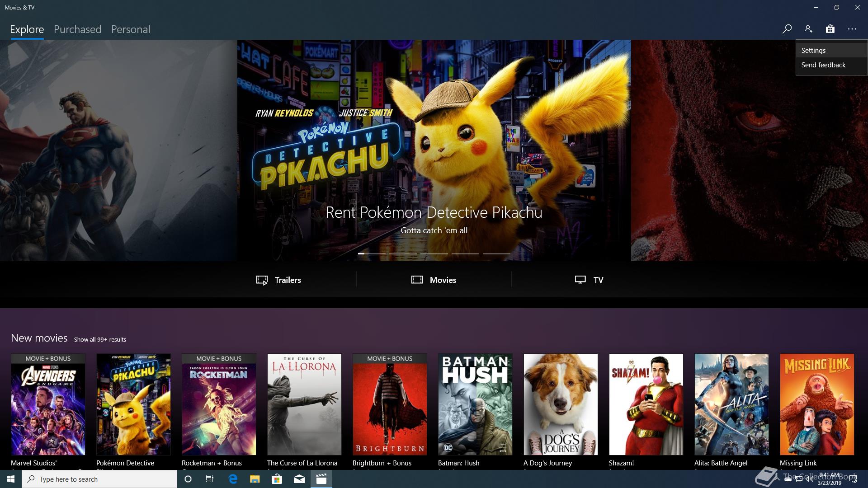868x488 pixels.
Task: Open Task View from the taskbar
Action: [x=210, y=479]
